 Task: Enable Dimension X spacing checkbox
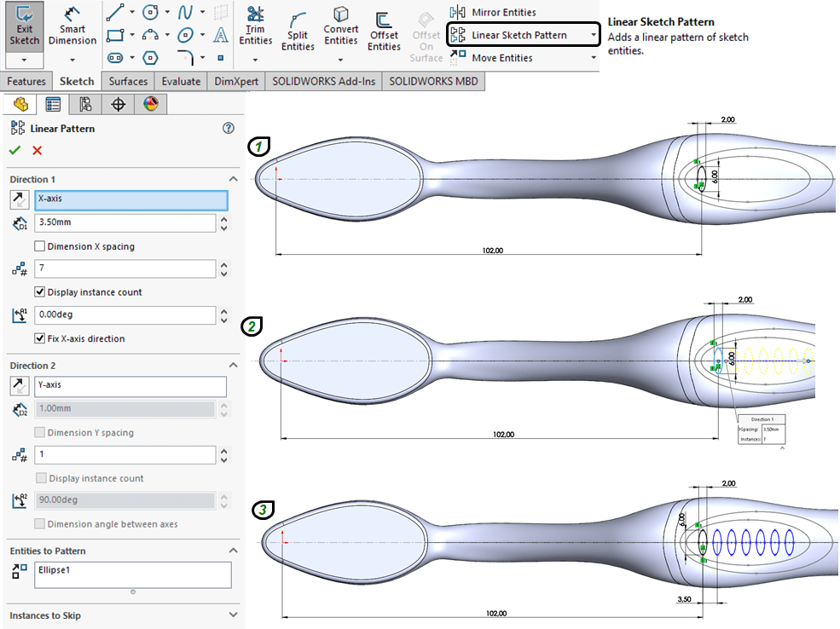[x=40, y=246]
